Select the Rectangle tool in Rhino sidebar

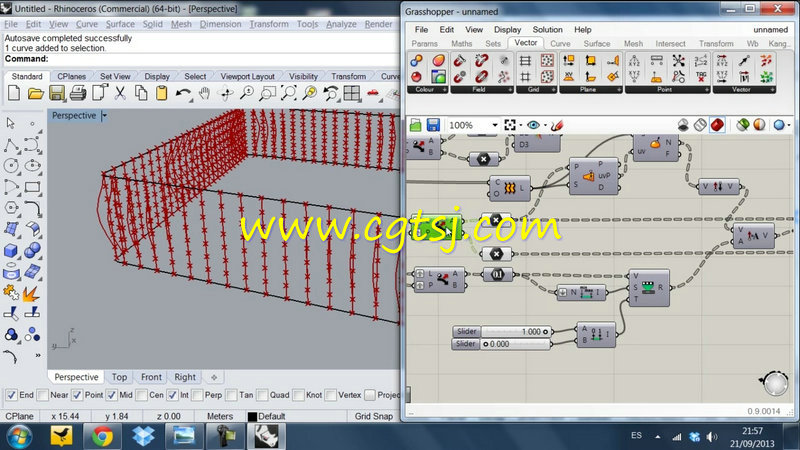(32, 187)
